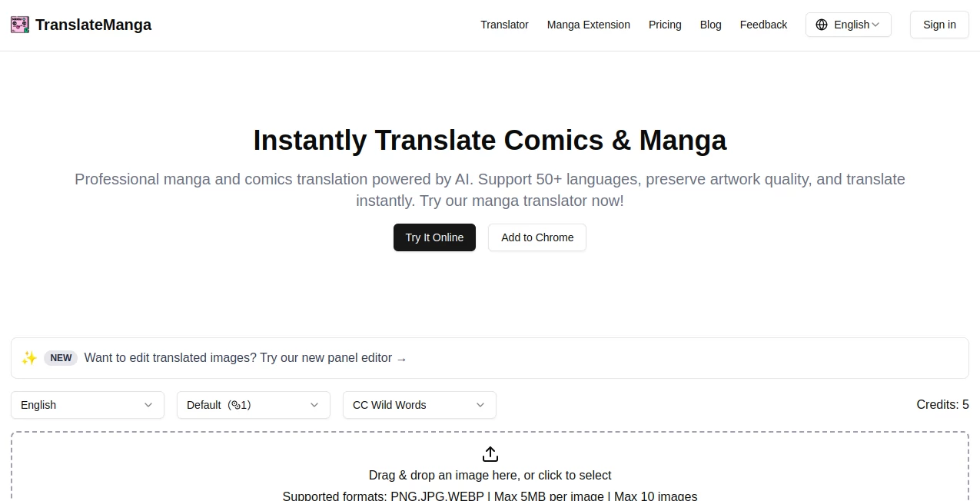Select Manga Extension in the navigation
This screenshot has width=980, height=501.
[588, 25]
